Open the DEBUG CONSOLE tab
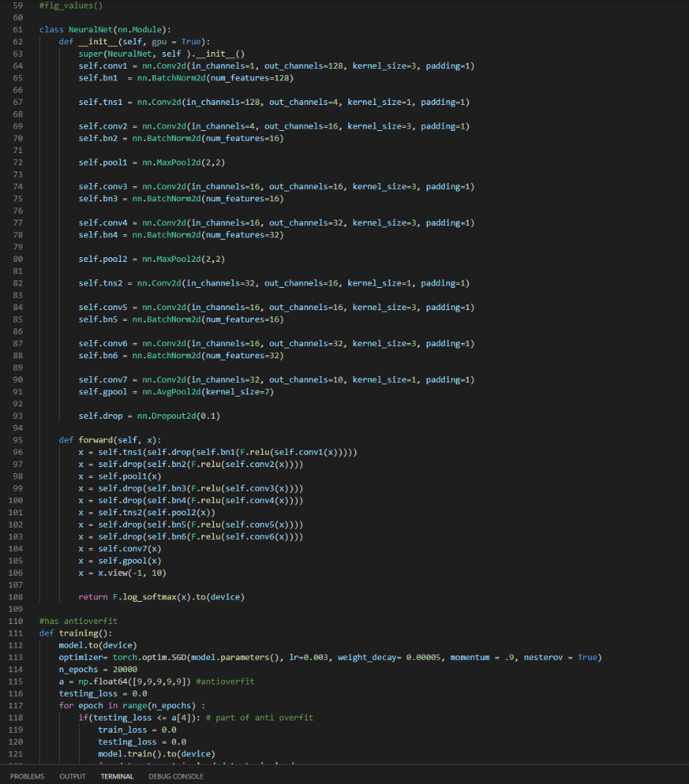The width and height of the screenshot is (689, 784). [x=175, y=776]
